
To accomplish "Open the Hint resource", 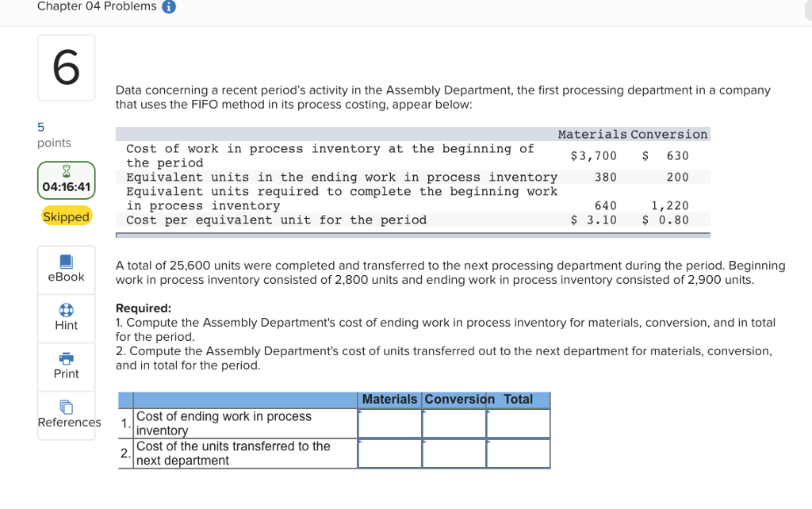I will tap(66, 325).
